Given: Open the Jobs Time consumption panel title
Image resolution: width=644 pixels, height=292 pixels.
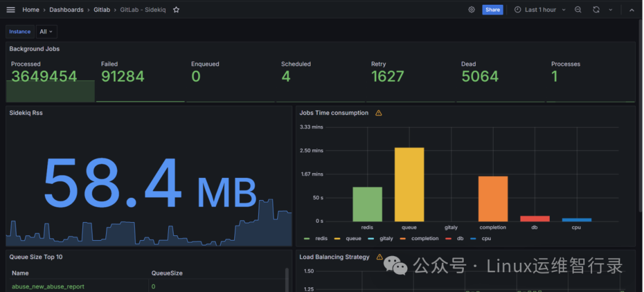Looking at the screenshot, I should tap(334, 113).
